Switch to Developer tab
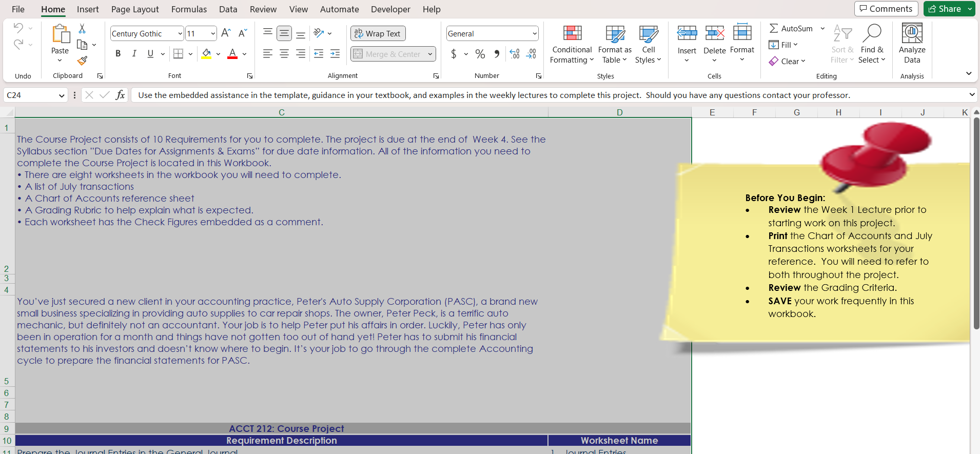The image size is (980, 454). tap(390, 9)
